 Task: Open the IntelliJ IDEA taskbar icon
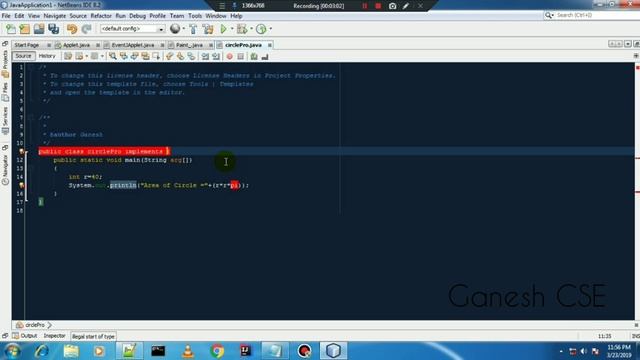(x=246, y=351)
